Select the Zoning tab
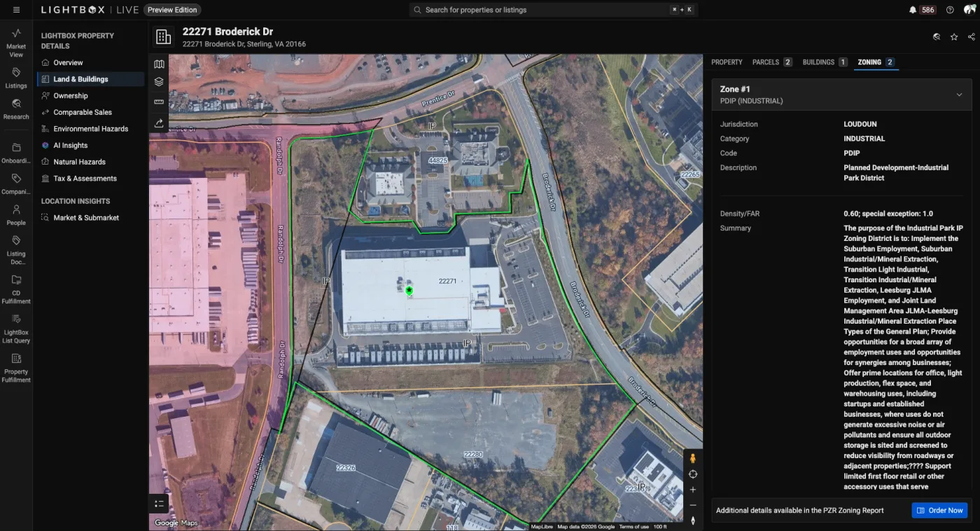Viewport: 980px width, 531px height. (x=876, y=62)
